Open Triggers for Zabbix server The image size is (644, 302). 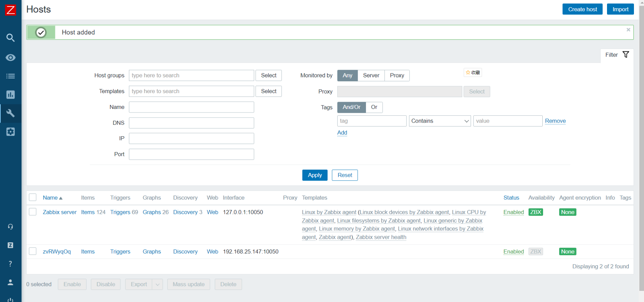[120, 212]
